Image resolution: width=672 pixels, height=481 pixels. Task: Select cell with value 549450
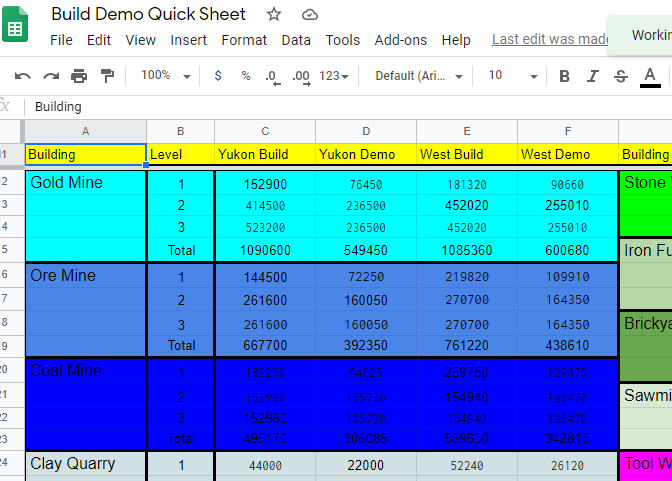point(366,250)
